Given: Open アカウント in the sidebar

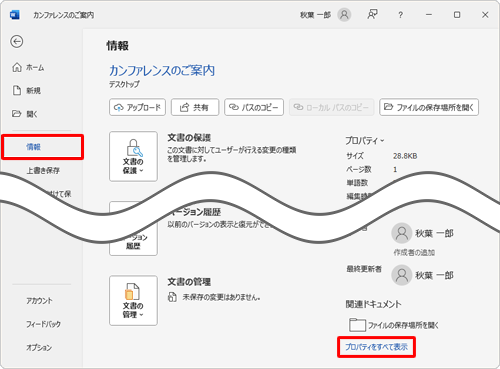Looking at the screenshot, I should 39,301.
